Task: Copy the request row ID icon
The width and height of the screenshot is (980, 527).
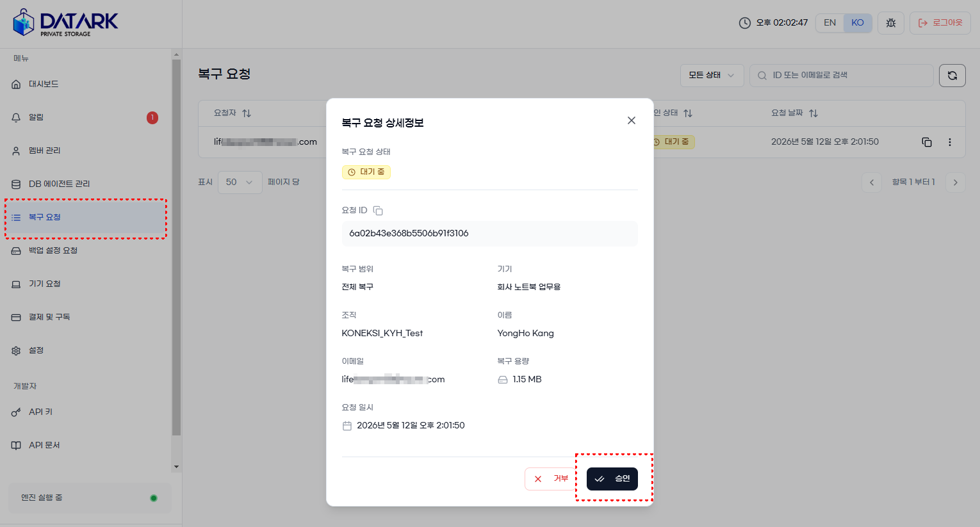Action: click(x=927, y=142)
